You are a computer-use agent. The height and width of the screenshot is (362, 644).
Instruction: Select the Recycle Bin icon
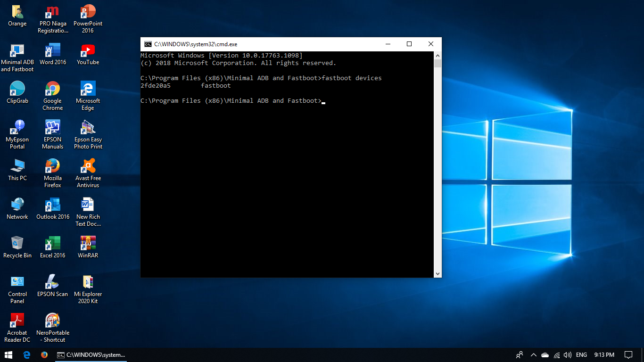[17, 248]
